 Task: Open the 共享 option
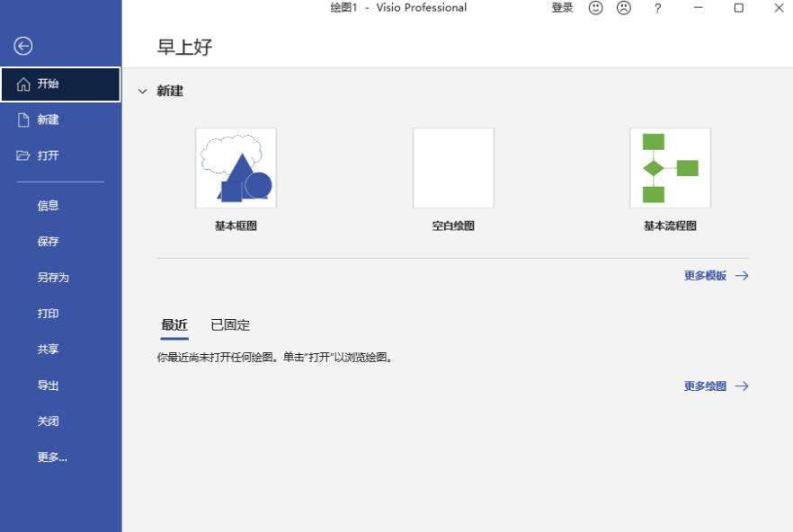click(61, 349)
